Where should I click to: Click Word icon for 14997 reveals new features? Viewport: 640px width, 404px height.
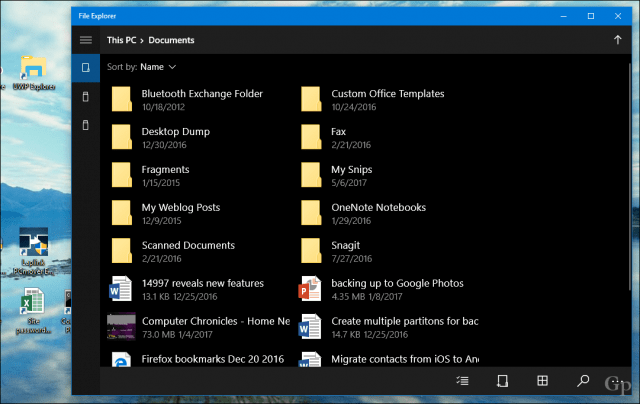coord(120,289)
